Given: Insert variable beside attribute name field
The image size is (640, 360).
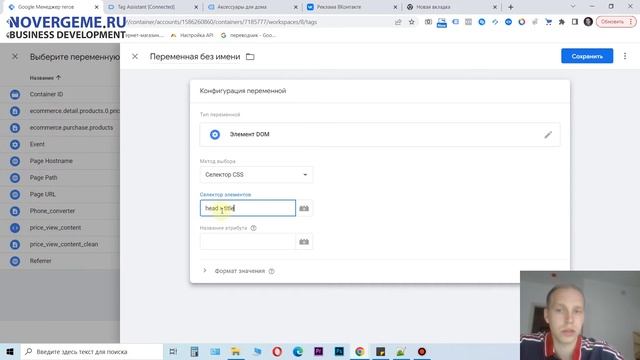Looking at the screenshot, I should [304, 242].
